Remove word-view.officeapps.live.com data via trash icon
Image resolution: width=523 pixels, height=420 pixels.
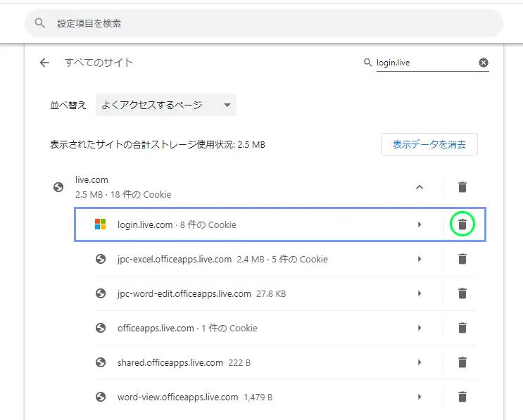tap(462, 397)
